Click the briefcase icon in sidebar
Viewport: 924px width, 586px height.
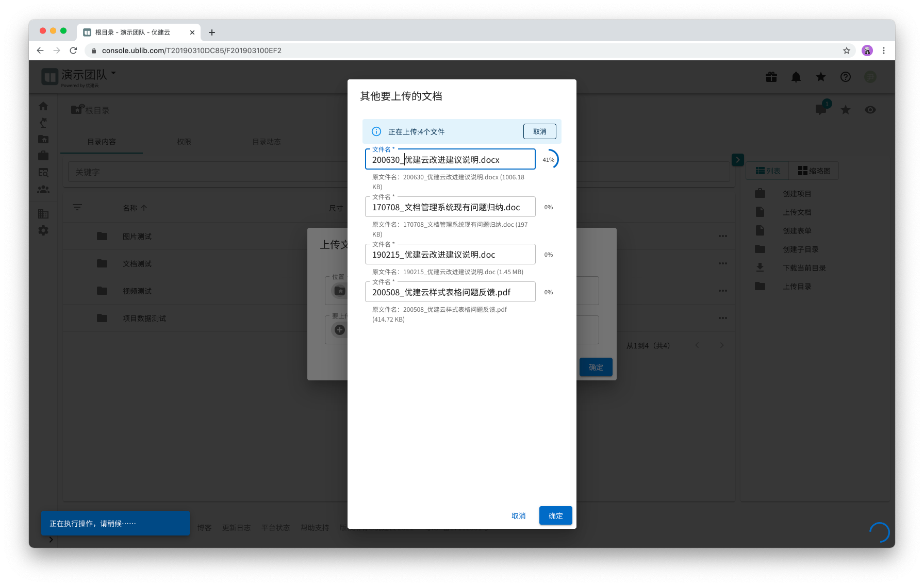[43, 155]
